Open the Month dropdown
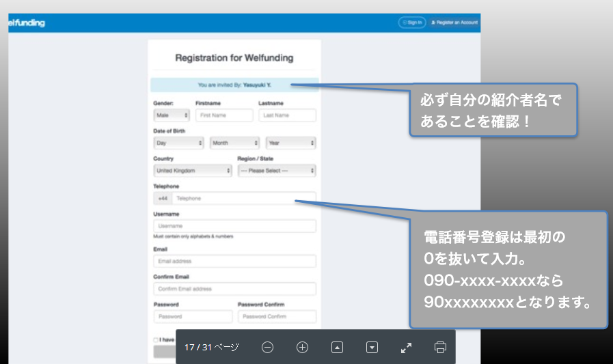613x364 pixels. [234, 143]
